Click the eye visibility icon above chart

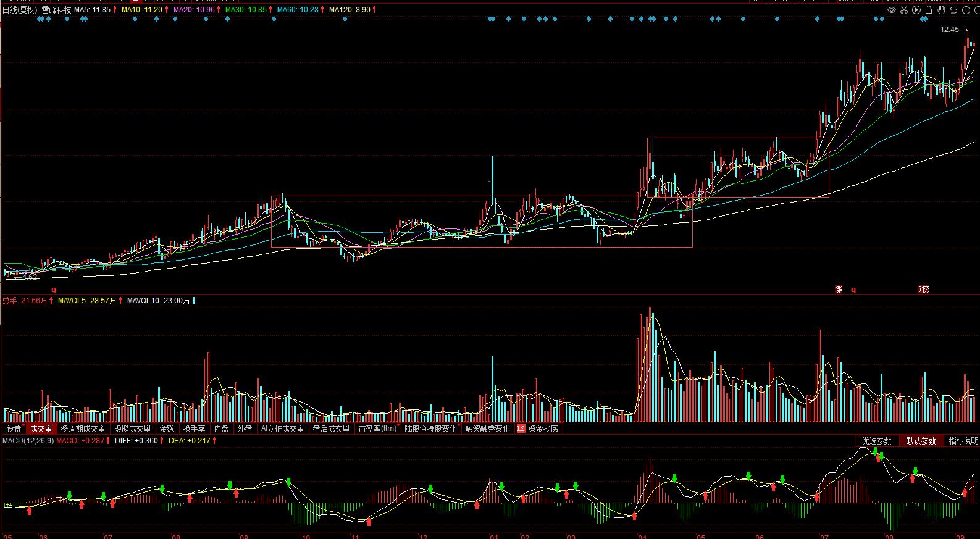(892, 10)
